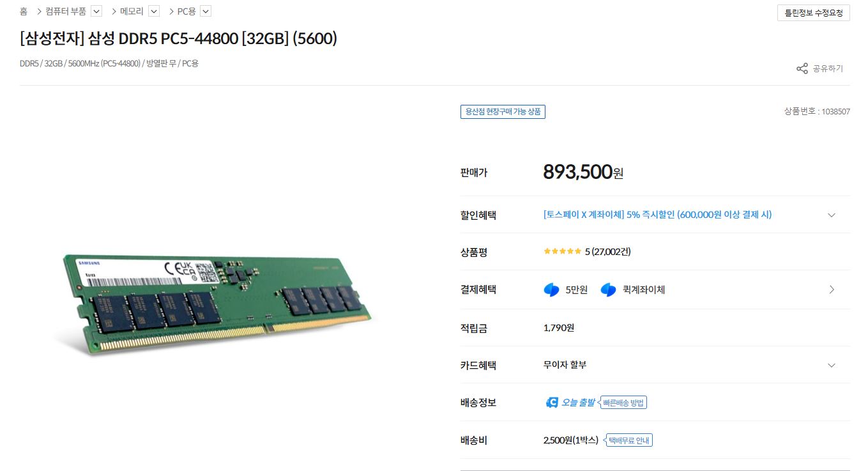
Task: Click the five-star rating icons
Action: pyautogui.click(x=562, y=252)
